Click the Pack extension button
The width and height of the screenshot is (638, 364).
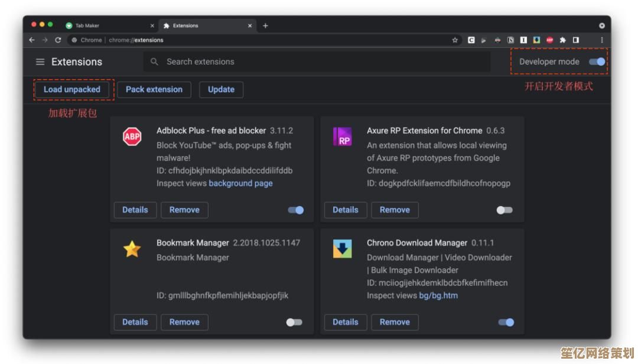click(154, 89)
